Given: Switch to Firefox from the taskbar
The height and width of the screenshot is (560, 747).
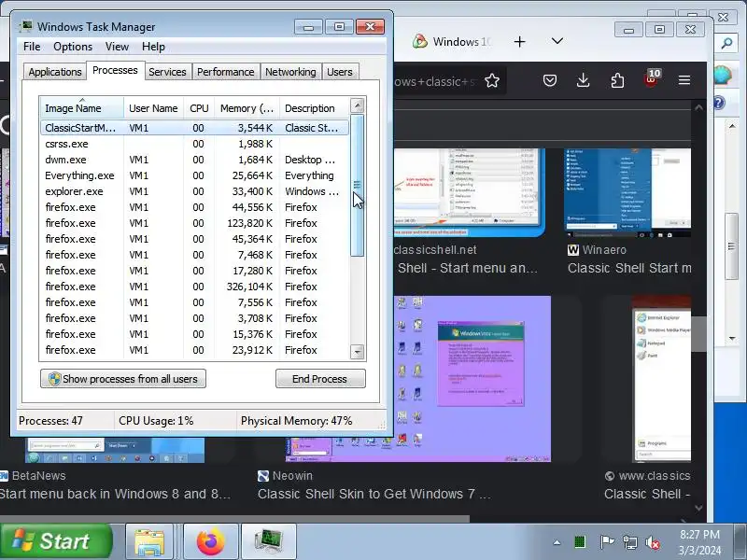Looking at the screenshot, I should [x=211, y=542].
